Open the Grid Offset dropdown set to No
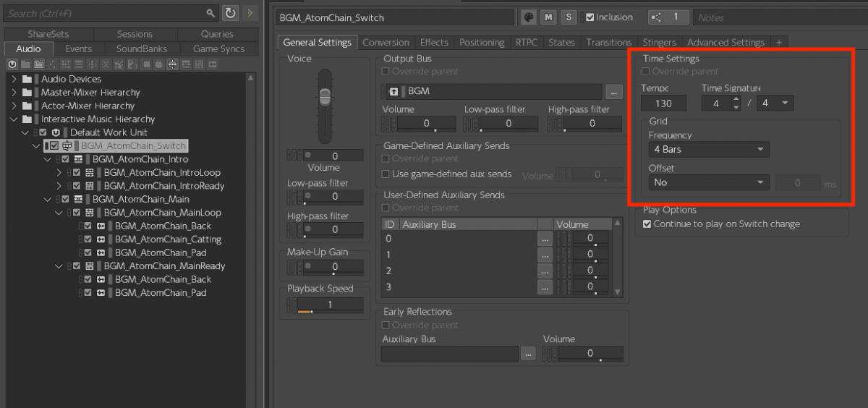 tap(708, 183)
